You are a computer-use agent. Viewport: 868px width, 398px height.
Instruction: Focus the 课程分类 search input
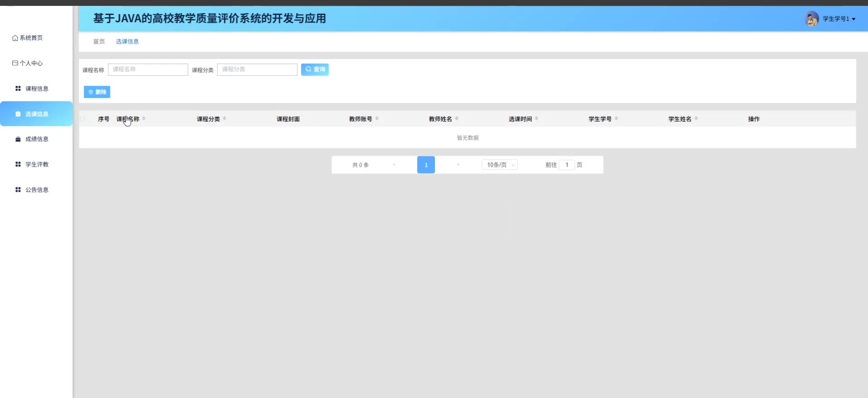pos(257,70)
